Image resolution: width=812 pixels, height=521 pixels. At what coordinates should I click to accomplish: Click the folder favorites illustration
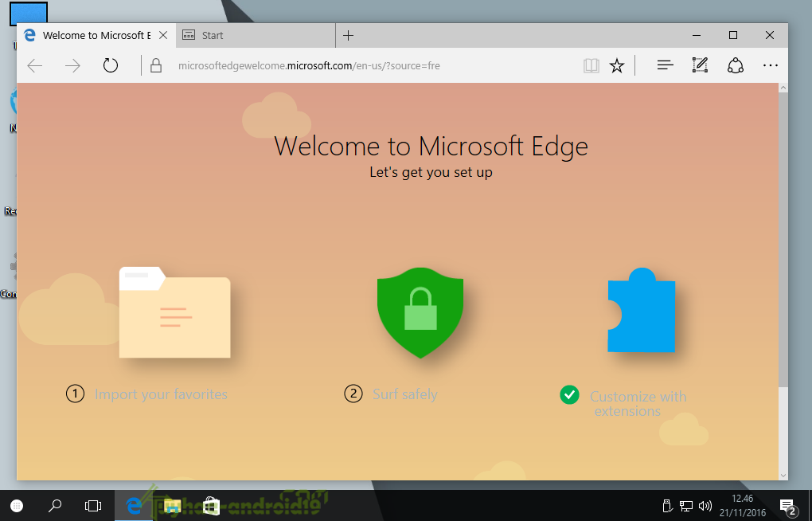(x=174, y=312)
